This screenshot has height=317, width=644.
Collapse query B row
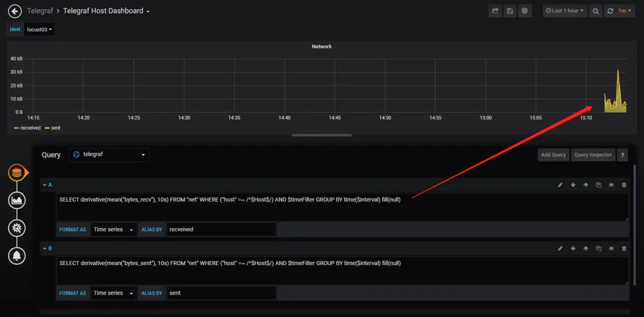pyautogui.click(x=47, y=249)
